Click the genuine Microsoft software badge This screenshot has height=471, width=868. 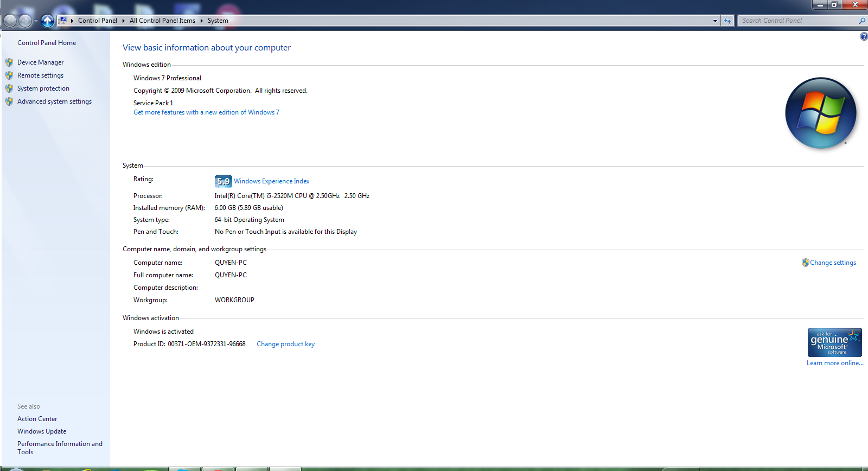834,342
